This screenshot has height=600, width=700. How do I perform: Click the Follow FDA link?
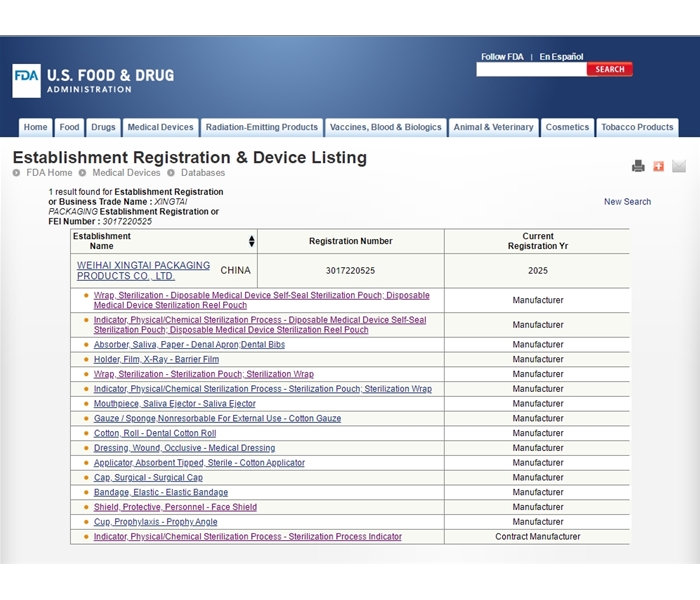(x=501, y=57)
